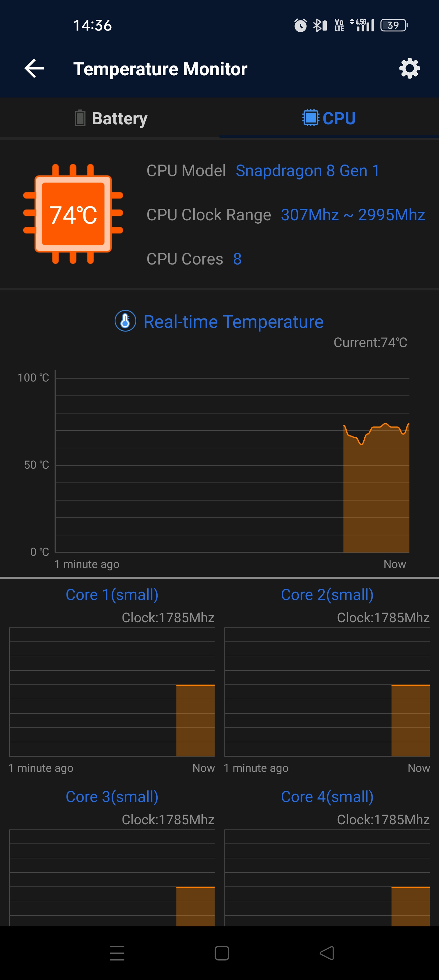Go home using the square navigation button

[222, 953]
